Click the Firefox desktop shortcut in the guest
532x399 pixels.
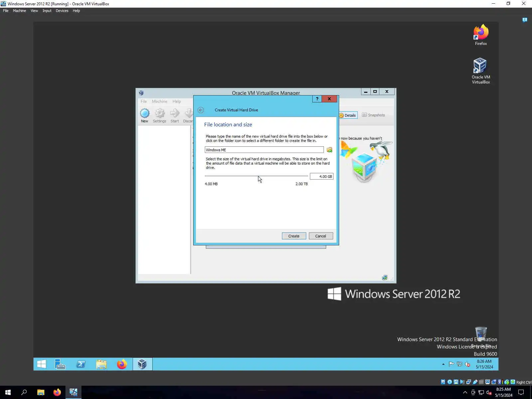coord(481,35)
